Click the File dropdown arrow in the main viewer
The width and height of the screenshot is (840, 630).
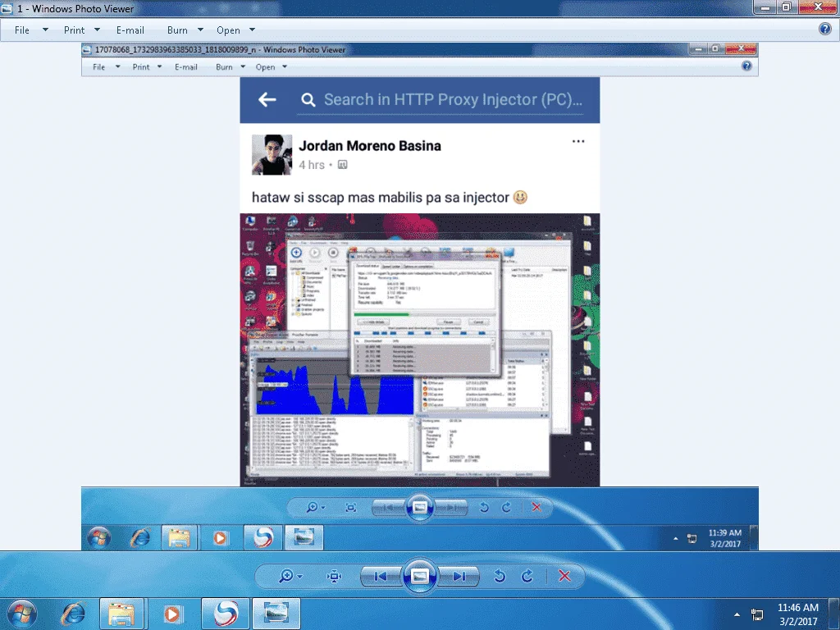pyautogui.click(x=46, y=30)
